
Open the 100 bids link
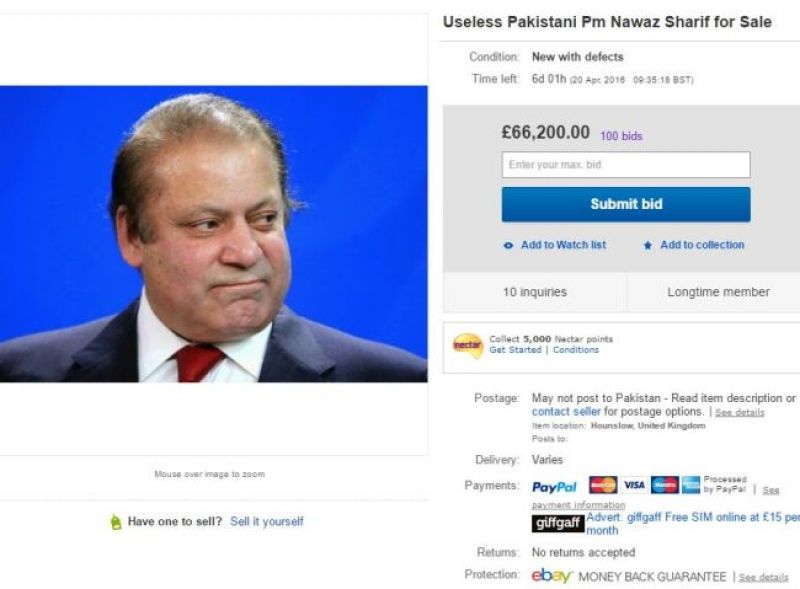pos(621,136)
